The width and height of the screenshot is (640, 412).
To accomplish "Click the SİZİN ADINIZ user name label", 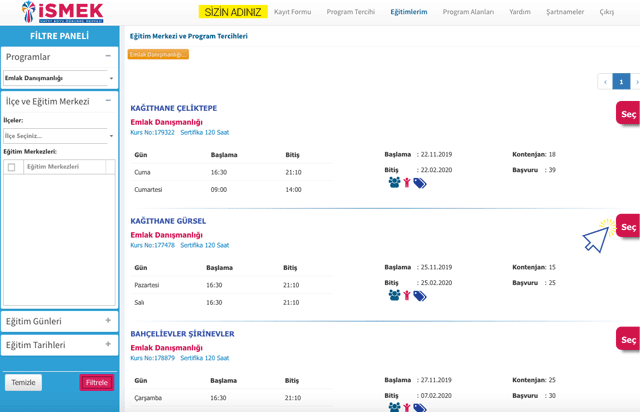I will tap(233, 12).
